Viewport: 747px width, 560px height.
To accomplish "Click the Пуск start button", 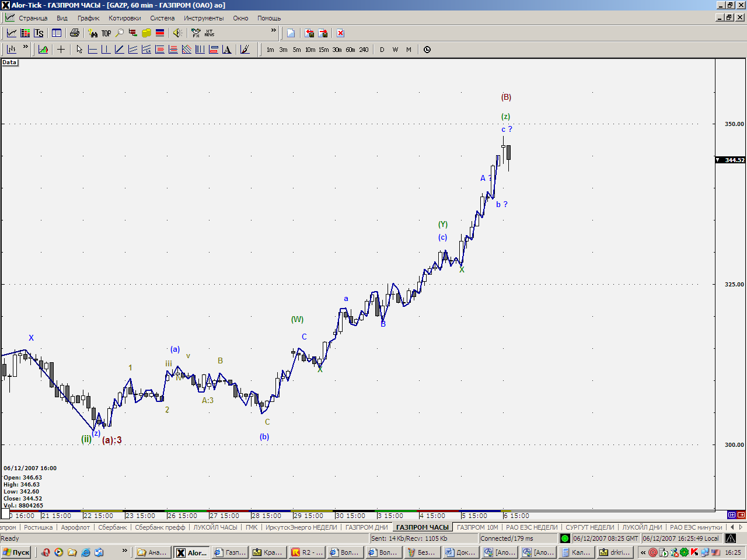I will point(16,552).
